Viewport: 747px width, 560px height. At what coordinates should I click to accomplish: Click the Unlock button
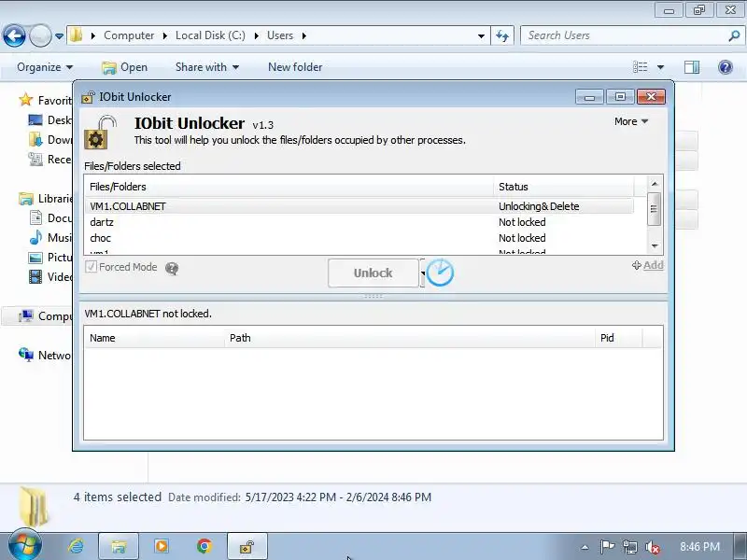(x=373, y=273)
